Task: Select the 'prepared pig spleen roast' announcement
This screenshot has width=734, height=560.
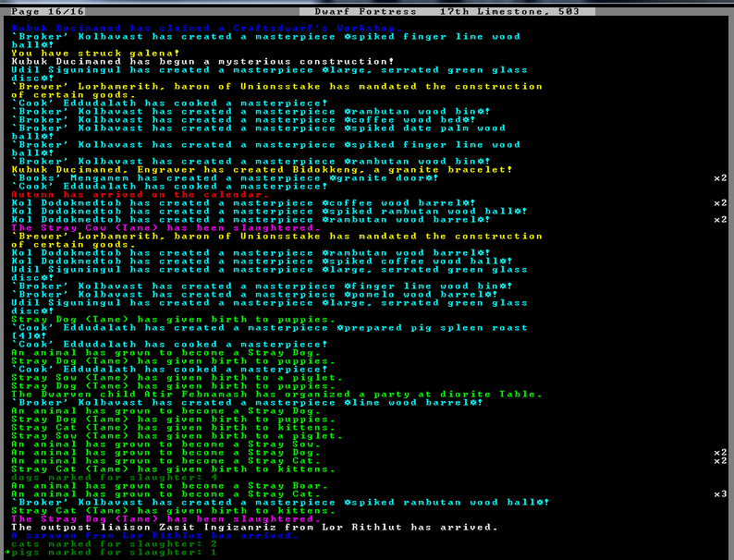Action: (269, 332)
